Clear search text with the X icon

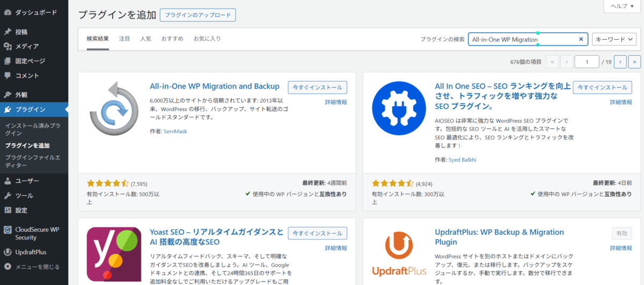coord(581,39)
